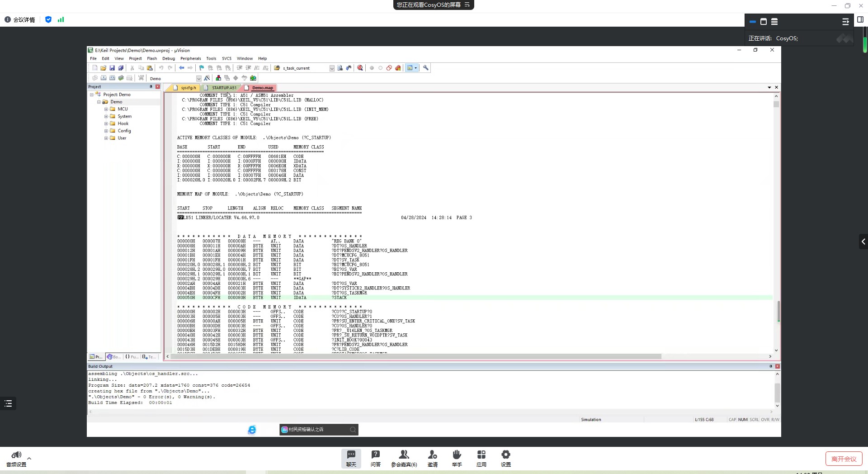Click the Paste clipboard icon
This screenshot has width=868, height=474.
click(x=150, y=68)
